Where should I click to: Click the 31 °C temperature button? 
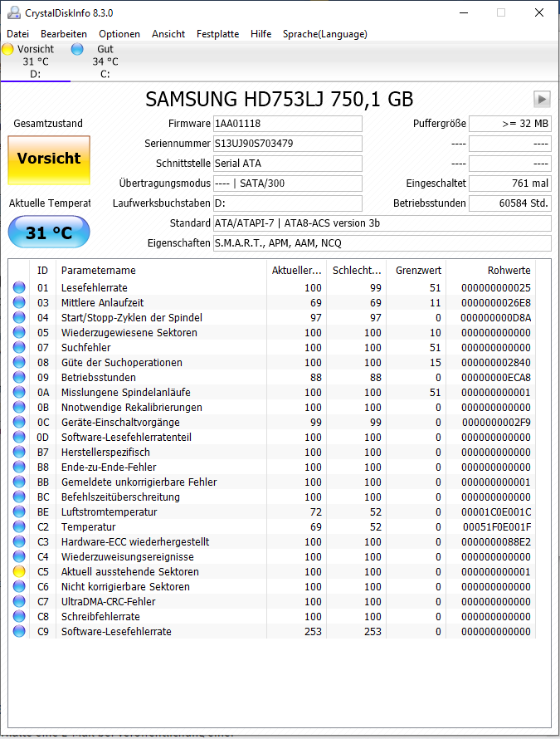pos(49,232)
